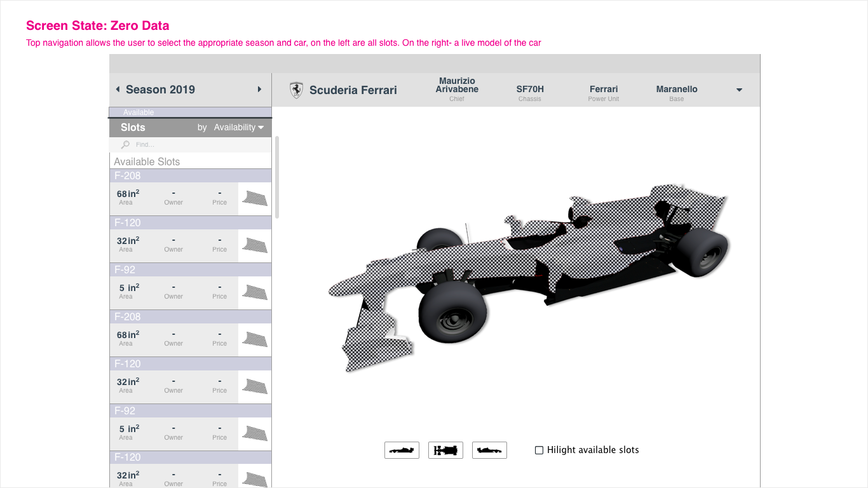
Task: Go to the next season with the right arrow
Action: click(259, 90)
